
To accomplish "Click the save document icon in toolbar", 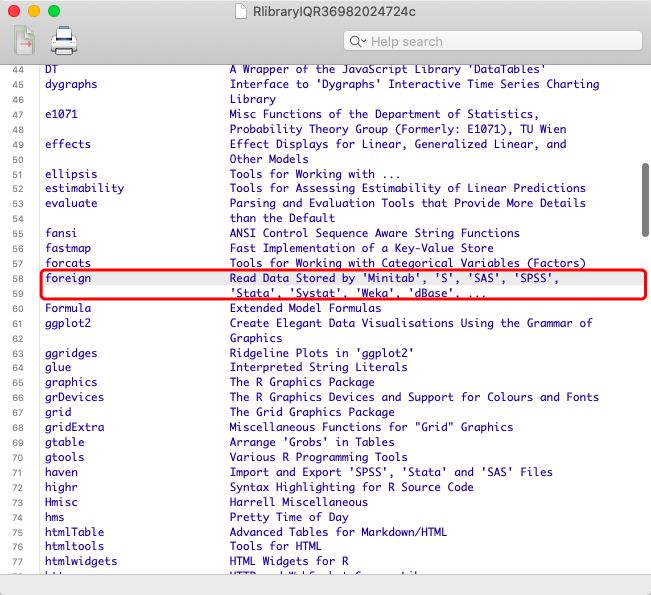I will (23, 41).
